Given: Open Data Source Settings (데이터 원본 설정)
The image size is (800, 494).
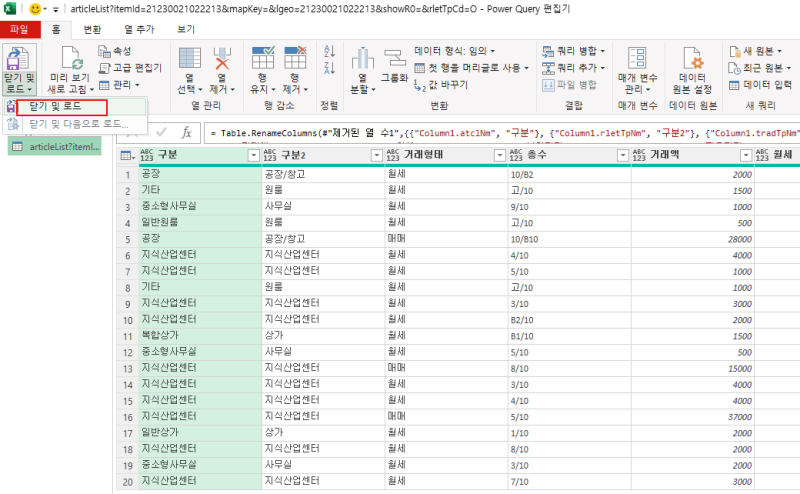Looking at the screenshot, I should click(692, 70).
